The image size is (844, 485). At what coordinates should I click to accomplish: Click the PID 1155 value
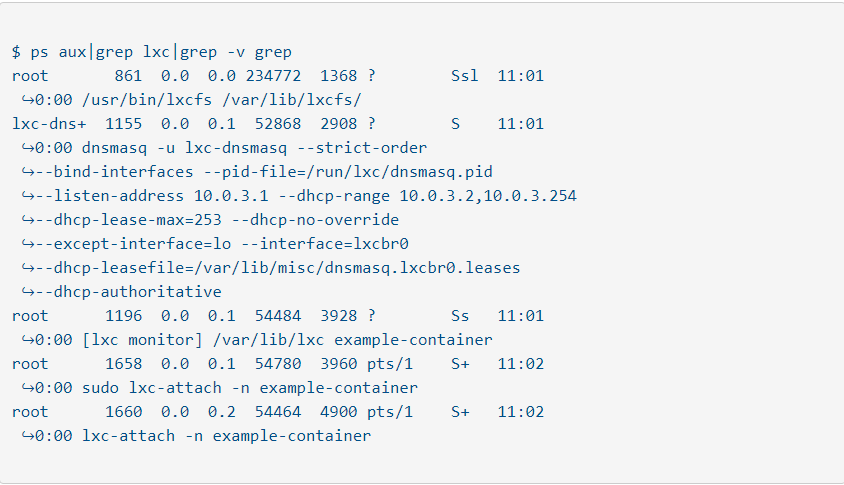click(x=123, y=124)
